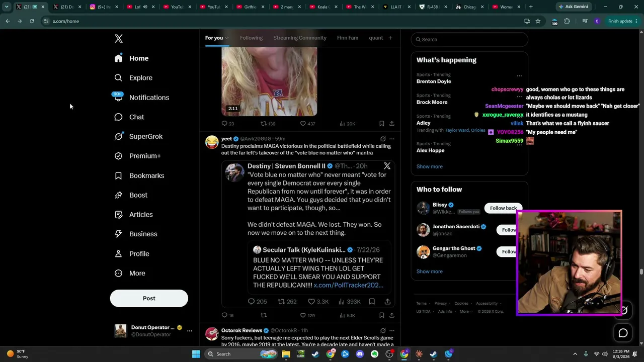This screenshot has width=644, height=362.
Task: Bookmark yeet's post about Destiny
Action: click(x=382, y=315)
